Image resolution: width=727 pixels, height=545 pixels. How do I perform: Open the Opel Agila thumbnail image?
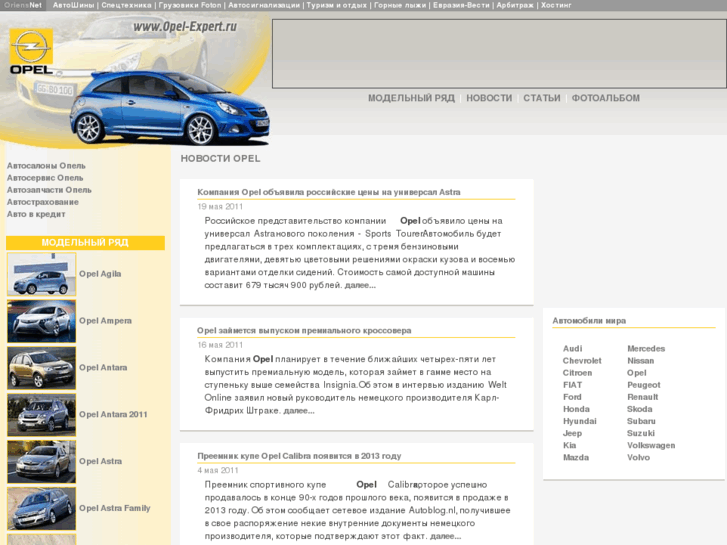(x=41, y=274)
